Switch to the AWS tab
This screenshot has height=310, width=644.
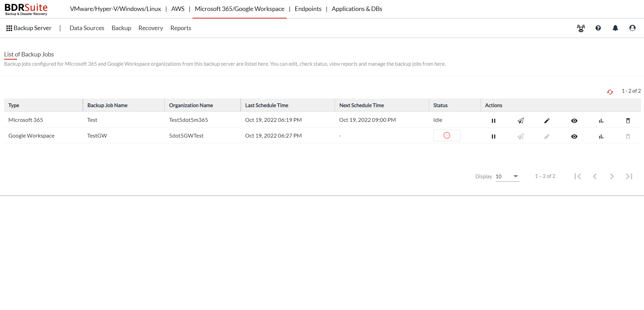pos(178,9)
